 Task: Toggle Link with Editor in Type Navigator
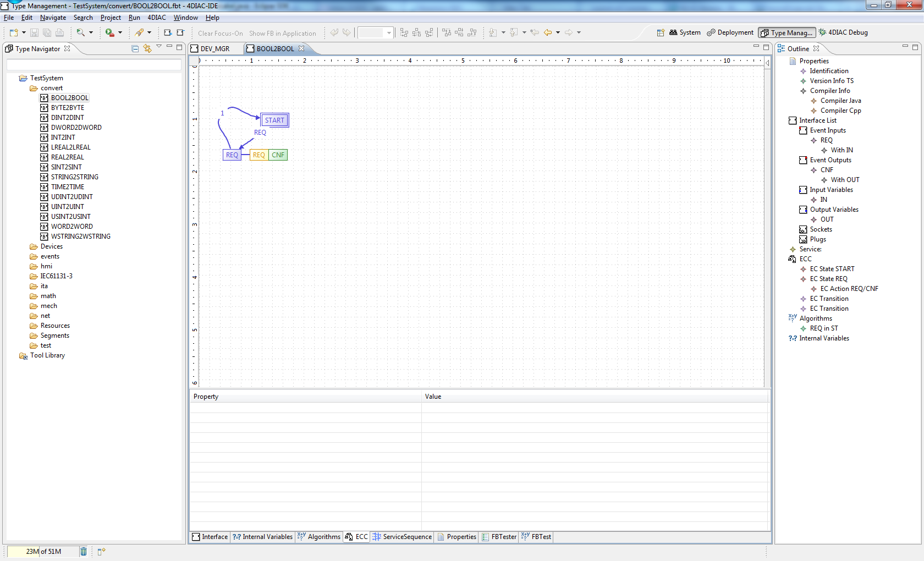[147, 48]
